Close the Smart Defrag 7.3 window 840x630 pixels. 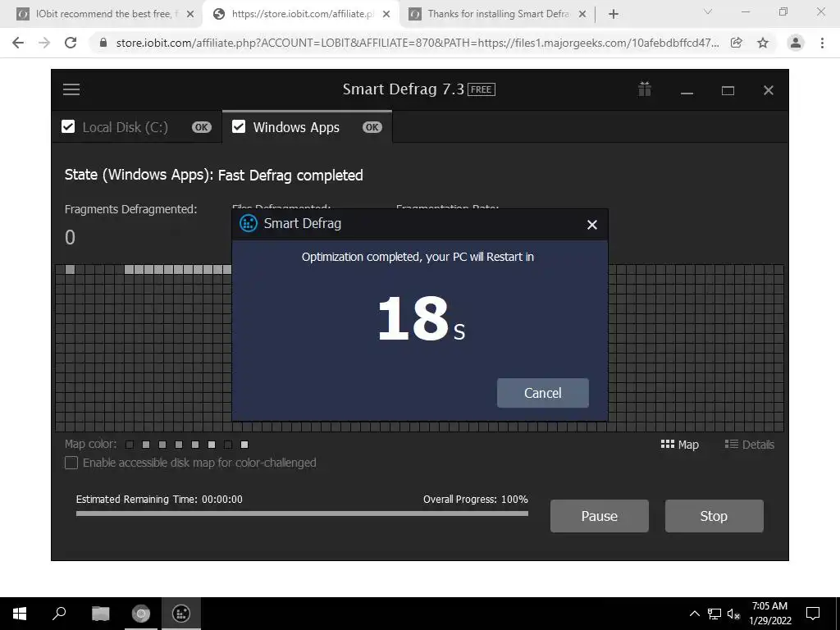pyautogui.click(x=768, y=90)
